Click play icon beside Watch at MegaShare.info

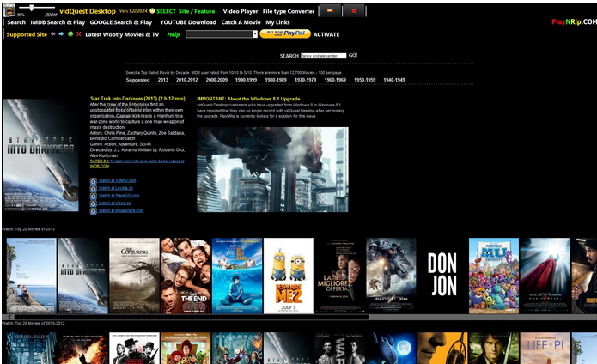(x=94, y=211)
